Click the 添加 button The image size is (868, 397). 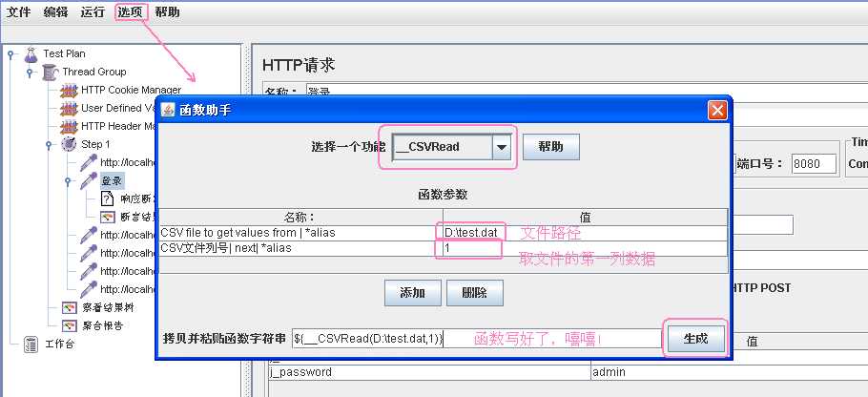[x=412, y=293]
